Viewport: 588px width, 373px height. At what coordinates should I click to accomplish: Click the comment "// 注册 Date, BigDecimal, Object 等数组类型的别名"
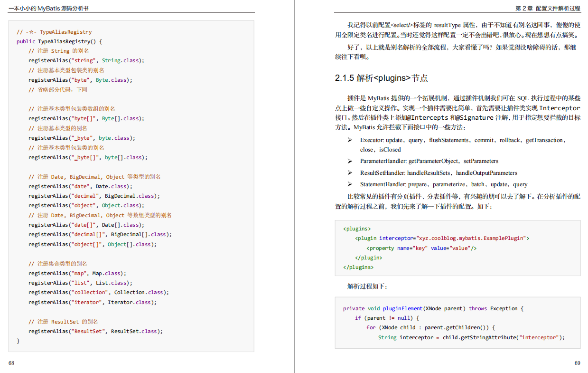[100, 215]
